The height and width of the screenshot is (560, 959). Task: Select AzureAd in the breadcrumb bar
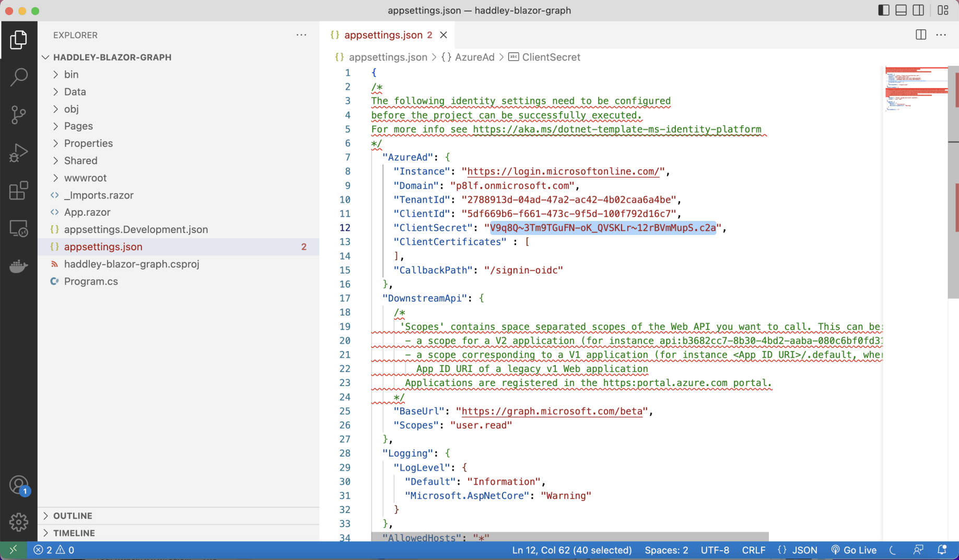pos(474,57)
